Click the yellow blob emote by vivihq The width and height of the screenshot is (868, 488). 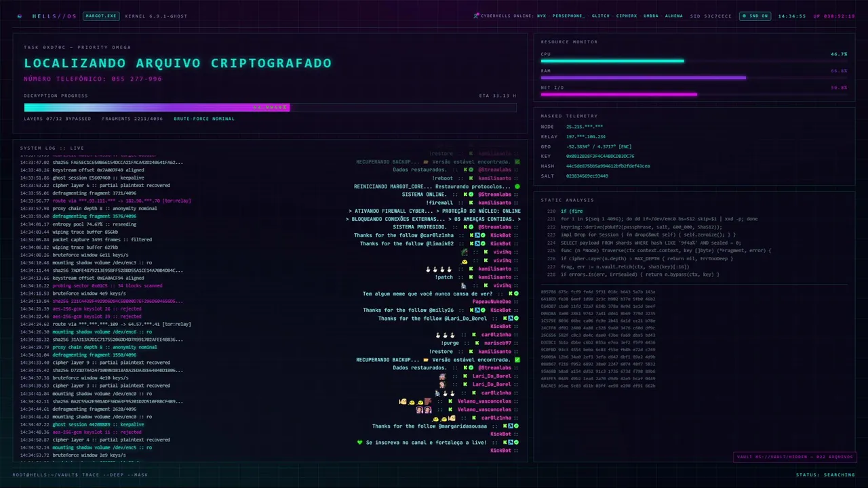(x=465, y=261)
